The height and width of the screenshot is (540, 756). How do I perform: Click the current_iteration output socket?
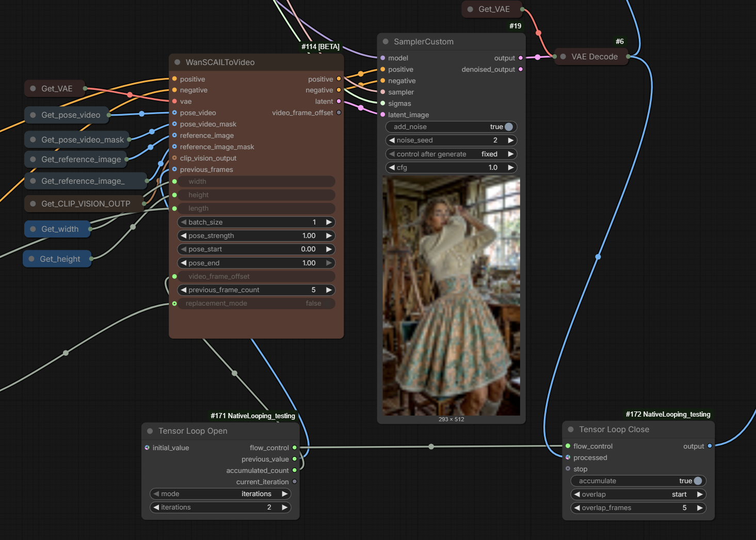[x=295, y=482]
